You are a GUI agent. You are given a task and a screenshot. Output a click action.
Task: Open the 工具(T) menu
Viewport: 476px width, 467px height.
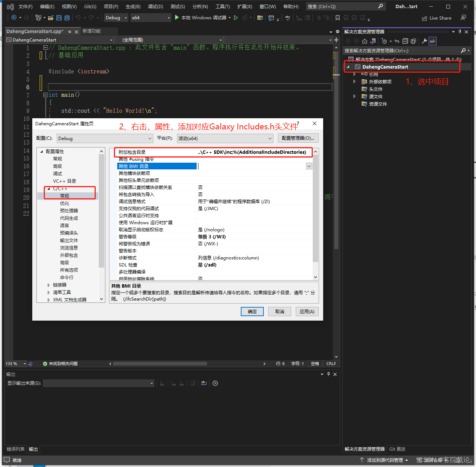pos(223,7)
